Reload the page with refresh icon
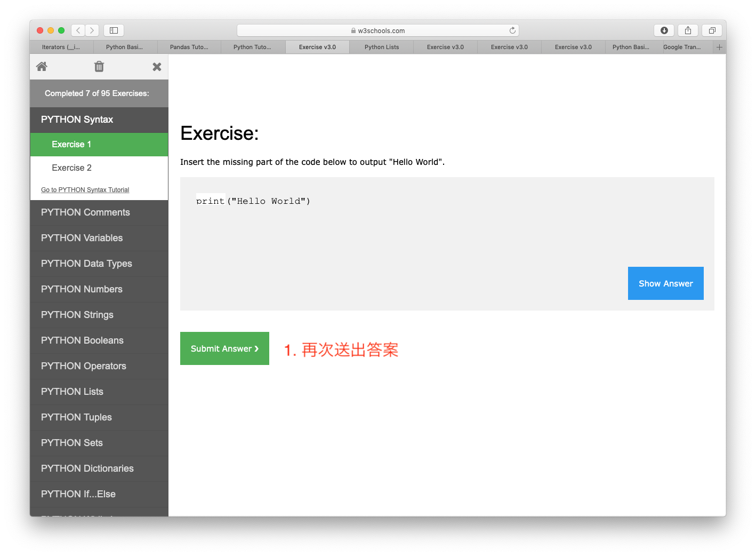The width and height of the screenshot is (756, 556). [x=512, y=30]
